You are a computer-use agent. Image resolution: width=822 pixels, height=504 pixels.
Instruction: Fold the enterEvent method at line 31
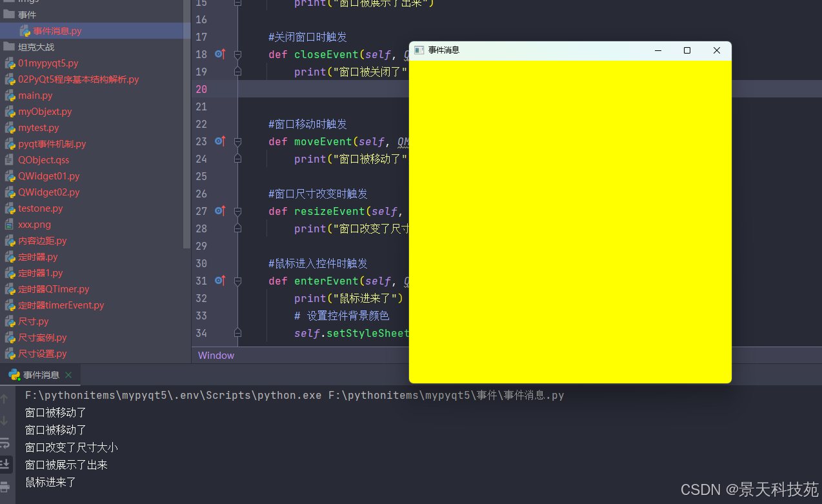click(x=237, y=281)
